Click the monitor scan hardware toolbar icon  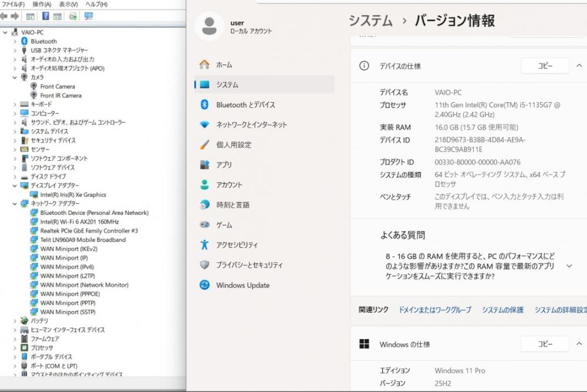click(x=89, y=16)
